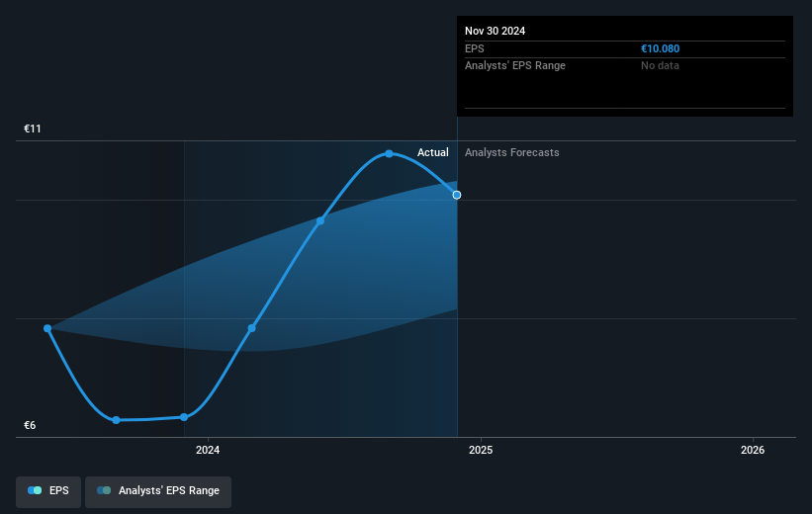Click the Nov 30 2024 tooltip date
This screenshot has height=514, width=812.
pos(495,31)
